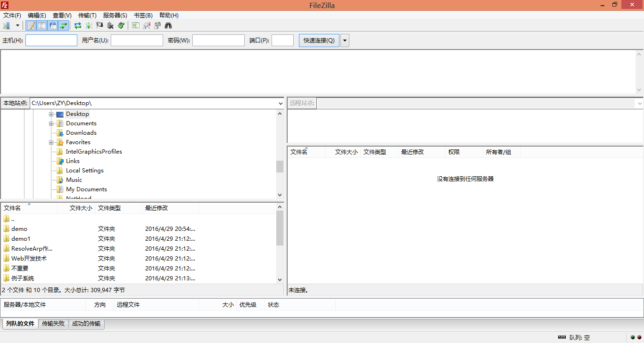The image size is (644, 343).
Task: Search files with the binoculars icon
Action: [168, 25]
